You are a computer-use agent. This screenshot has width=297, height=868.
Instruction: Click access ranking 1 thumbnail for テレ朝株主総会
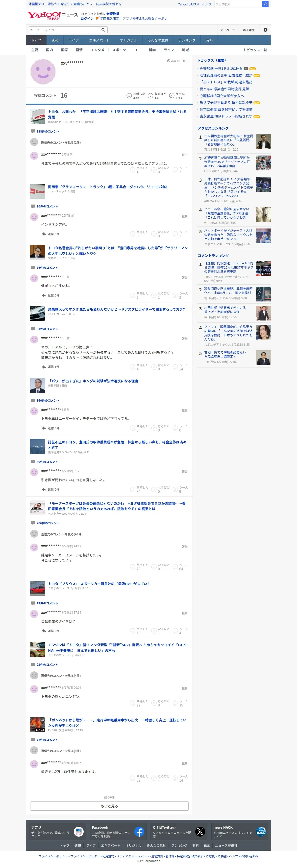[263, 141]
